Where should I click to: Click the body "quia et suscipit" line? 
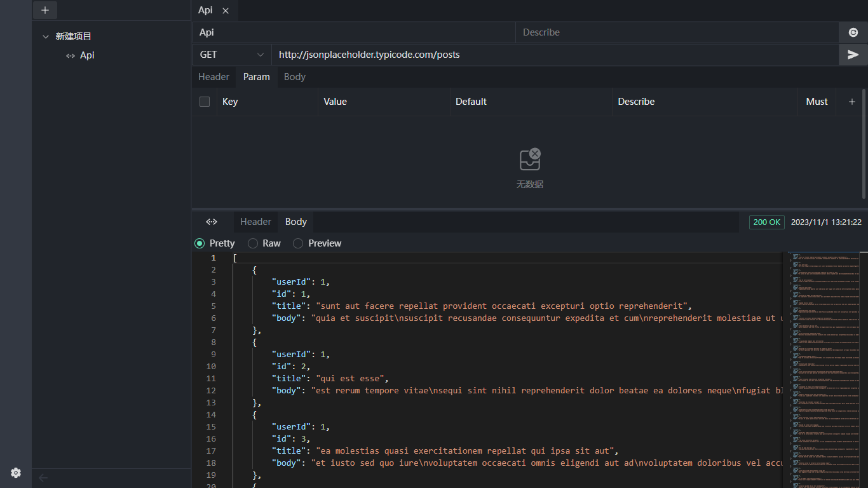(x=527, y=318)
